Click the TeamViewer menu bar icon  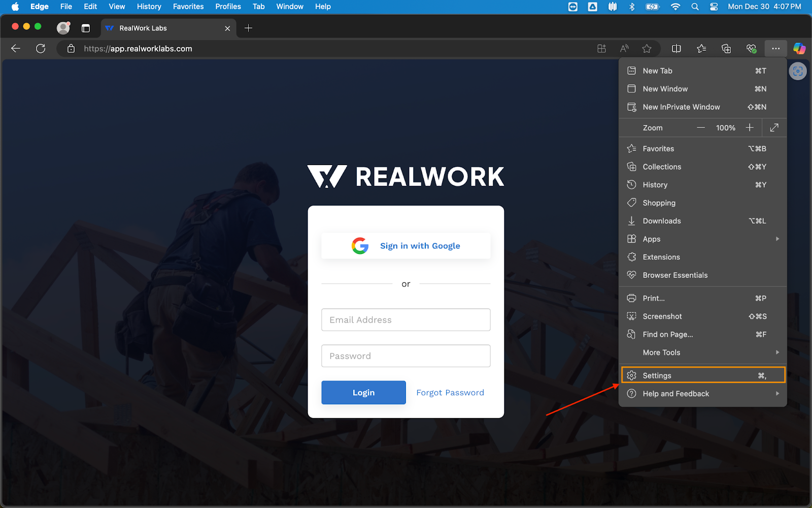(x=573, y=7)
